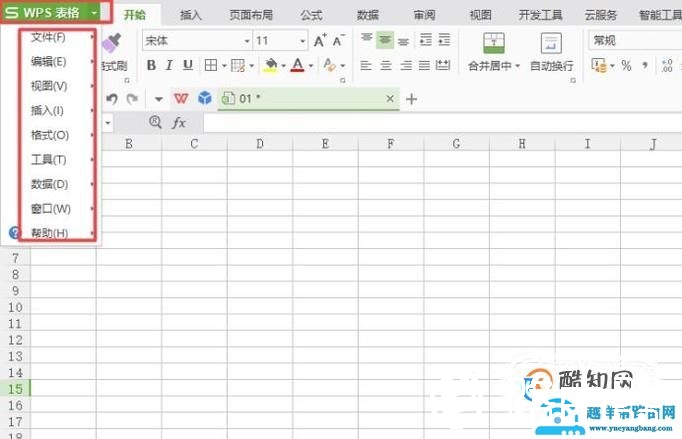
Task: Click the draw border table icon
Action: (x=238, y=66)
